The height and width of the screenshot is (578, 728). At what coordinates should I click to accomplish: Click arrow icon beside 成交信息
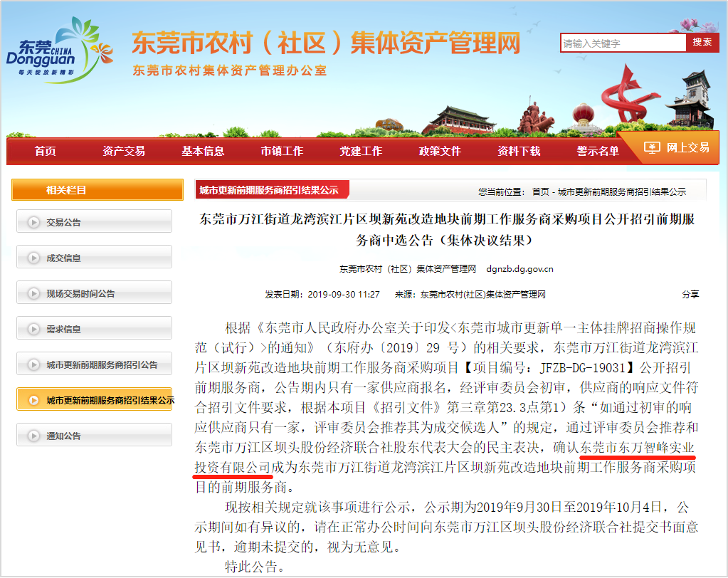[33, 258]
